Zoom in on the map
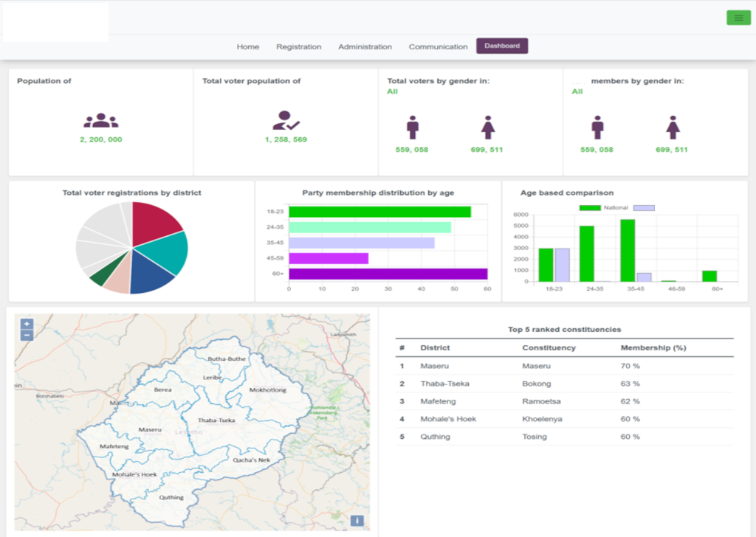This screenshot has height=537, width=756. click(x=27, y=324)
